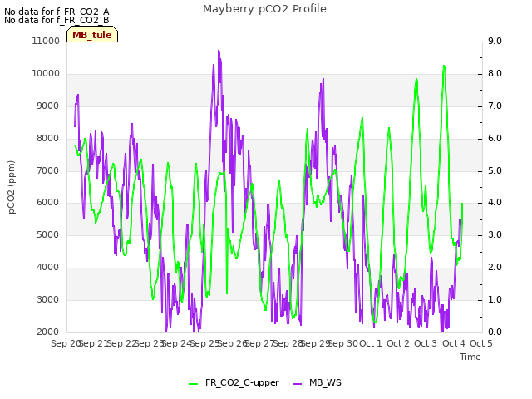This screenshot has height=399, width=532.
Task: Click the 1.0 right axis tick label
Action: pos(495,299)
